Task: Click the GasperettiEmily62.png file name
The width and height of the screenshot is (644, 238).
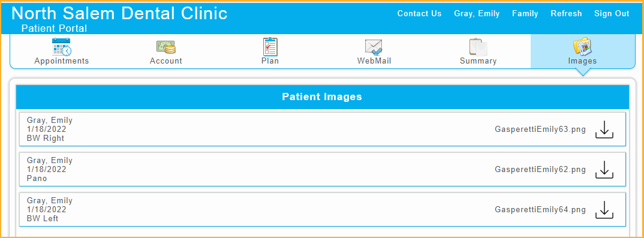Action: [540, 170]
